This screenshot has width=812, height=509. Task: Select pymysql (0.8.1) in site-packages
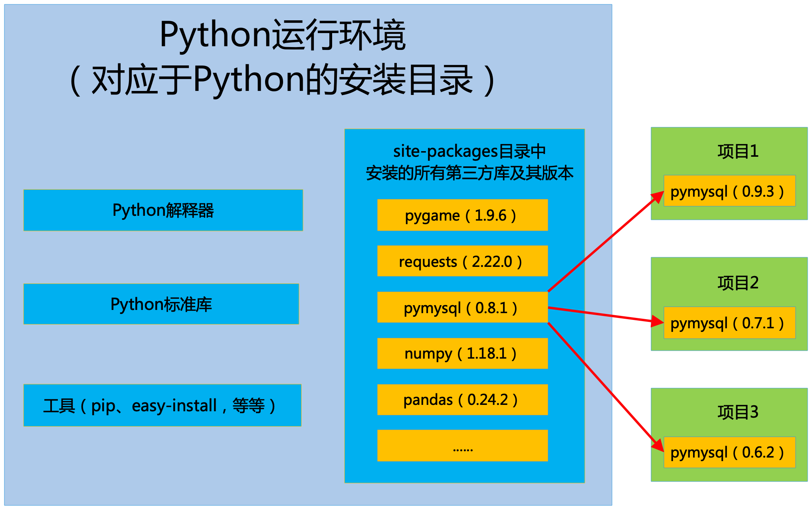click(462, 308)
